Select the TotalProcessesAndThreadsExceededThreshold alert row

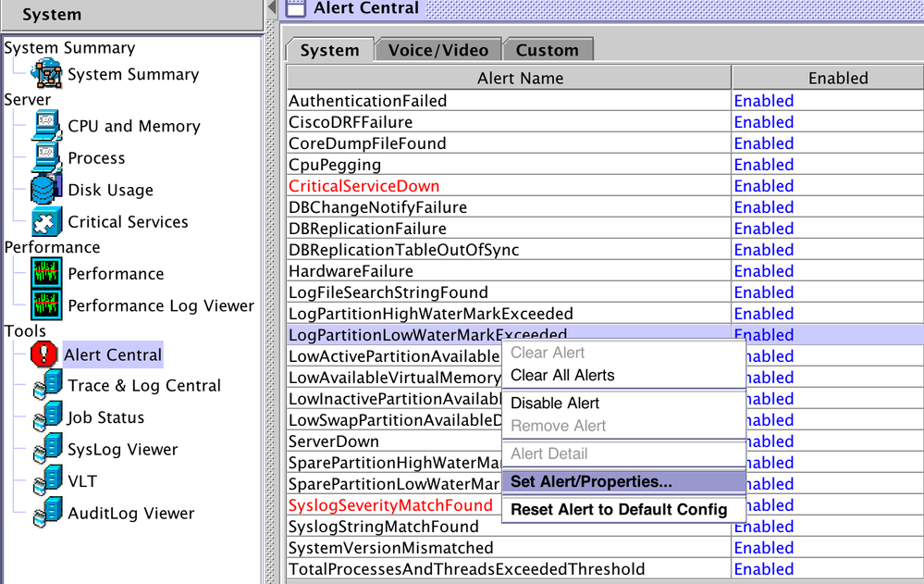pyautogui.click(x=509, y=568)
